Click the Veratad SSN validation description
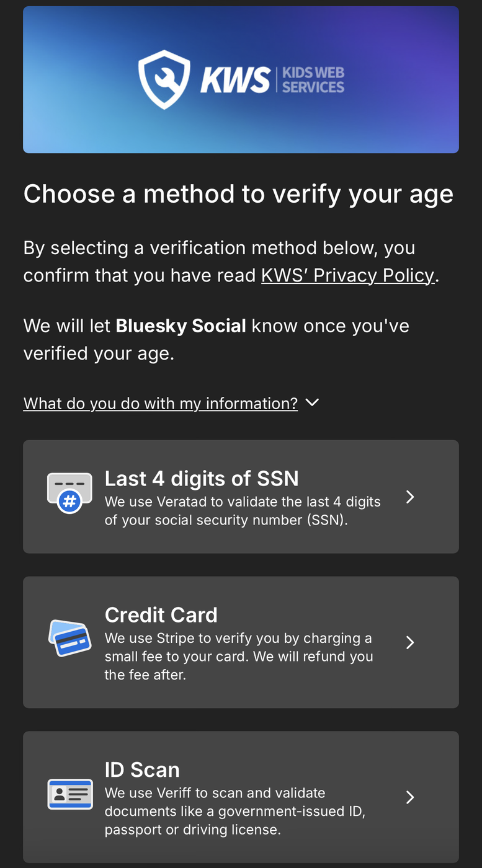This screenshot has height=868, width=482. click(x=243, y=510)
